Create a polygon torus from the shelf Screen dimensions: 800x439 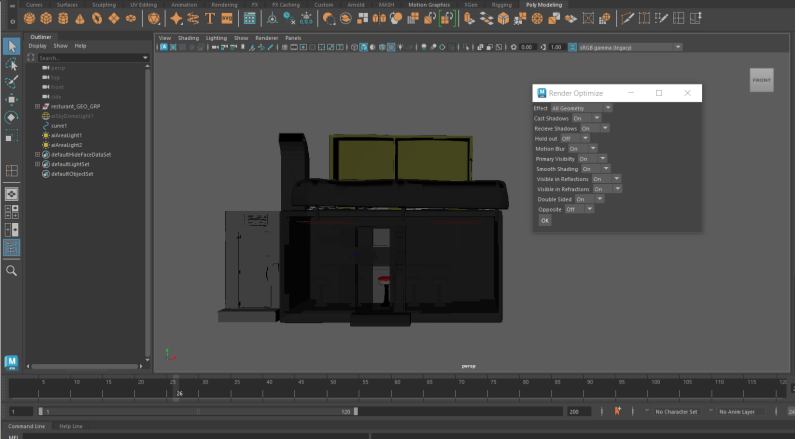(x=97, y=19)
